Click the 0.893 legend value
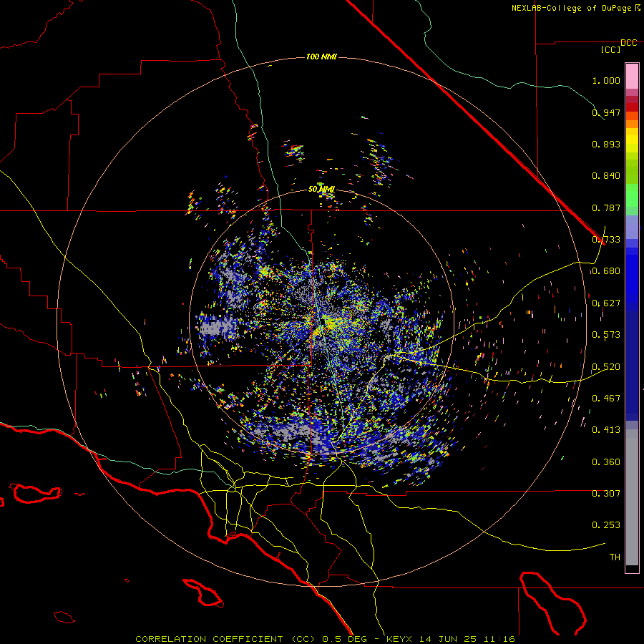Screen dimensions: 644x644 (x=606, y=144)
